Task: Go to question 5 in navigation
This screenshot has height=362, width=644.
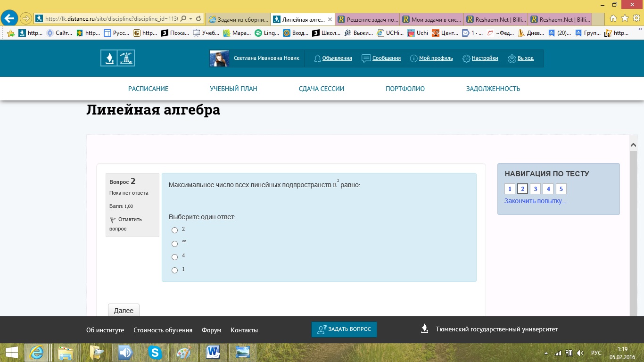Action: tap(561, 189)
